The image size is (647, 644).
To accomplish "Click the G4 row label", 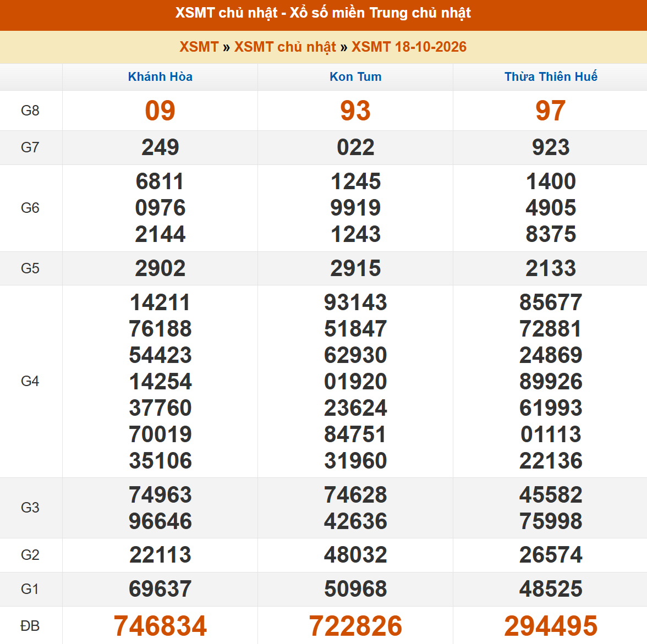I will 30,381.
